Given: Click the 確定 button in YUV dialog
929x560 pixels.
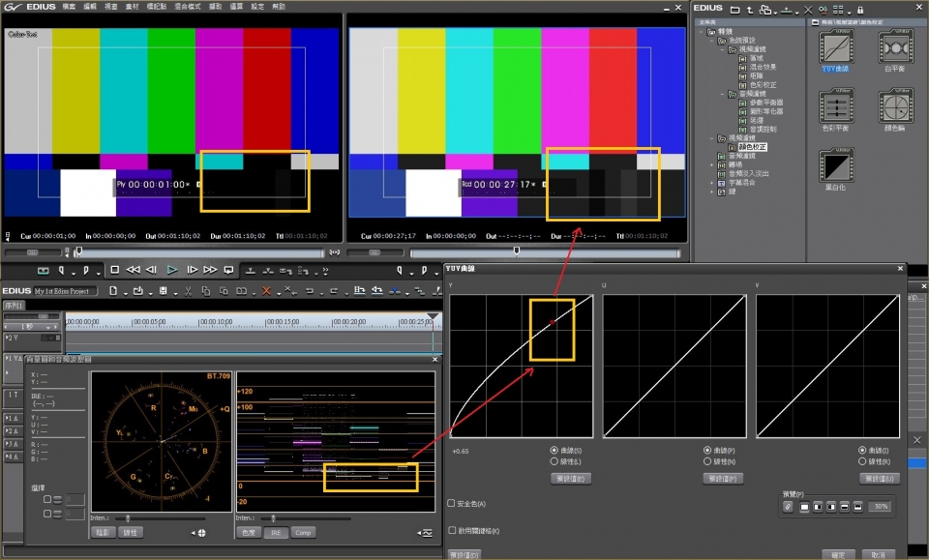Looking at the screenshot, I should click(x=838, y=554).
